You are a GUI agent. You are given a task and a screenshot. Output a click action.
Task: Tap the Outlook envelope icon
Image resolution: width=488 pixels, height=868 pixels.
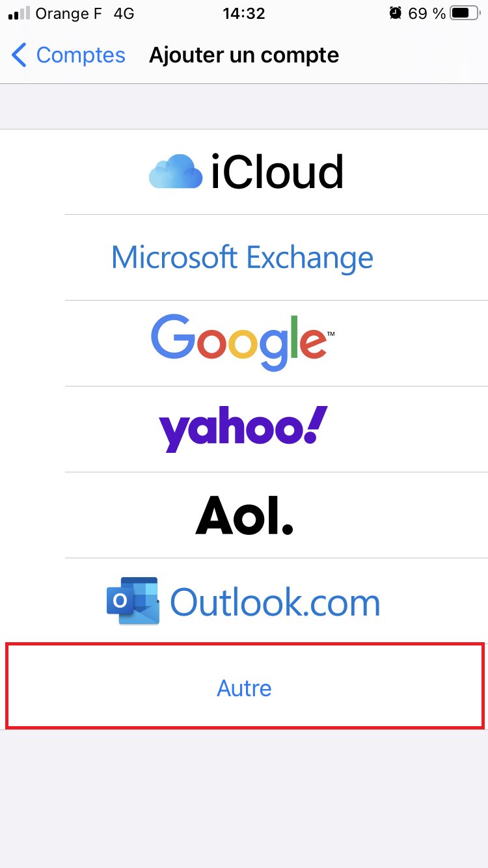tap(133, 601)
